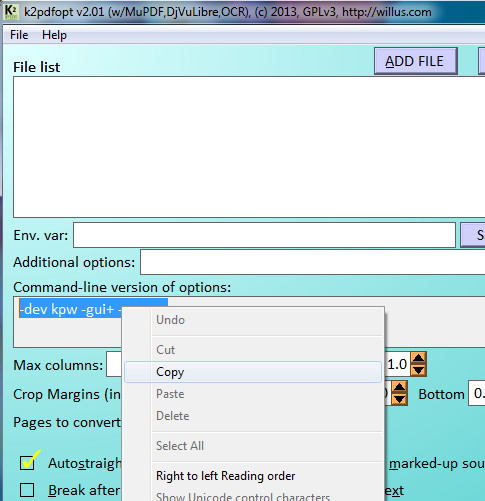
Task: Enable the Break after checkbox
Action: pyautogui.click(x=27, y=490)
